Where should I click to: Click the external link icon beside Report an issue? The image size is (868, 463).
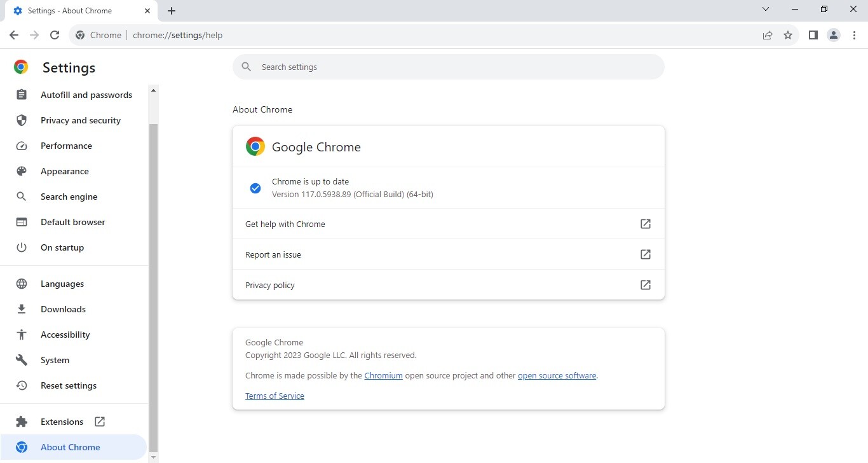(645, 254)
